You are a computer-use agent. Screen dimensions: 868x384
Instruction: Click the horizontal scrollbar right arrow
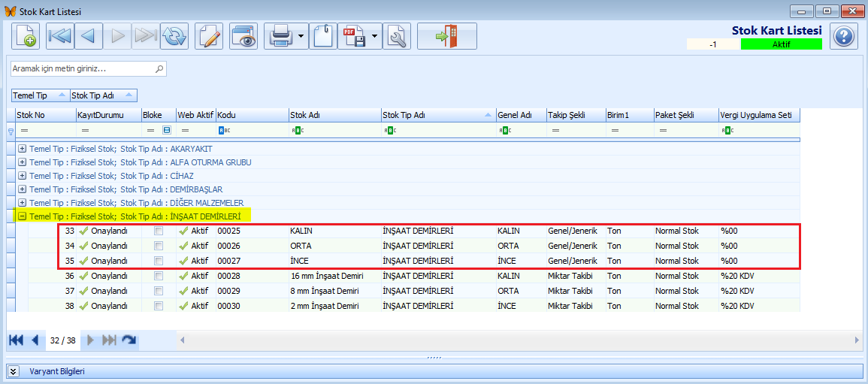pos(856,339)
